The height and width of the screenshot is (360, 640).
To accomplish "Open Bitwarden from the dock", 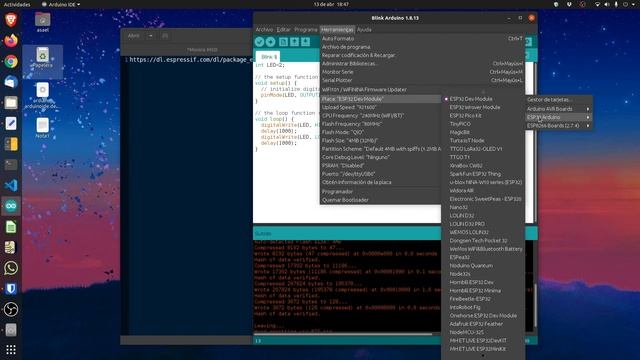I will tap(11, 289).
